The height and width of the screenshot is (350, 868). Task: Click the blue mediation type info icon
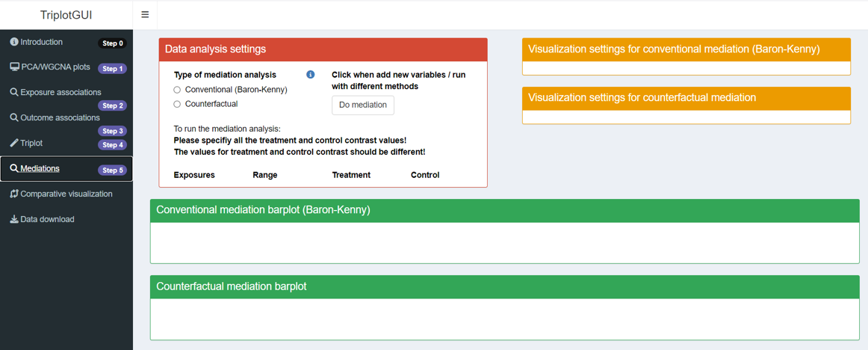coord(310,75)
